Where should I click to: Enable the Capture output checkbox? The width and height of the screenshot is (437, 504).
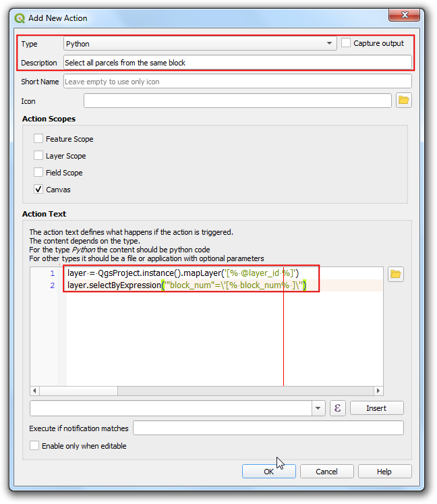(x=347, y=43)
